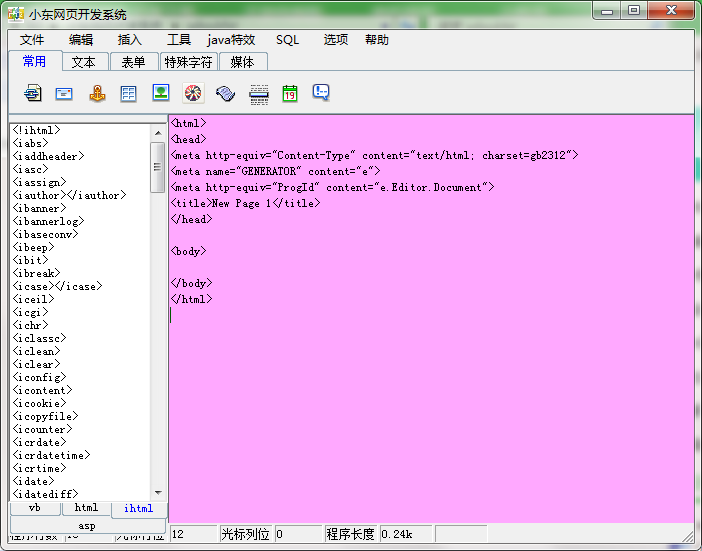Switch to the 文本 toolbar tab
702x551 pixels.
84,62
